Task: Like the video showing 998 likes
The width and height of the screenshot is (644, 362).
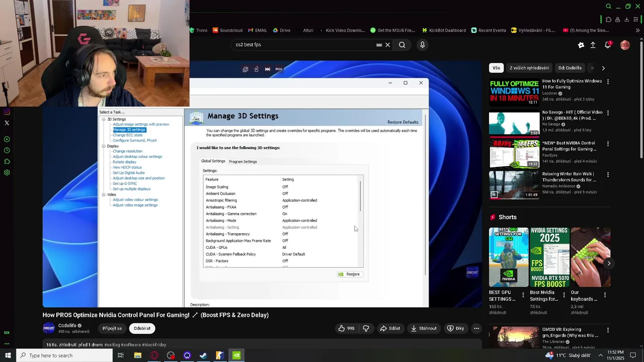Action: (347, 328)
